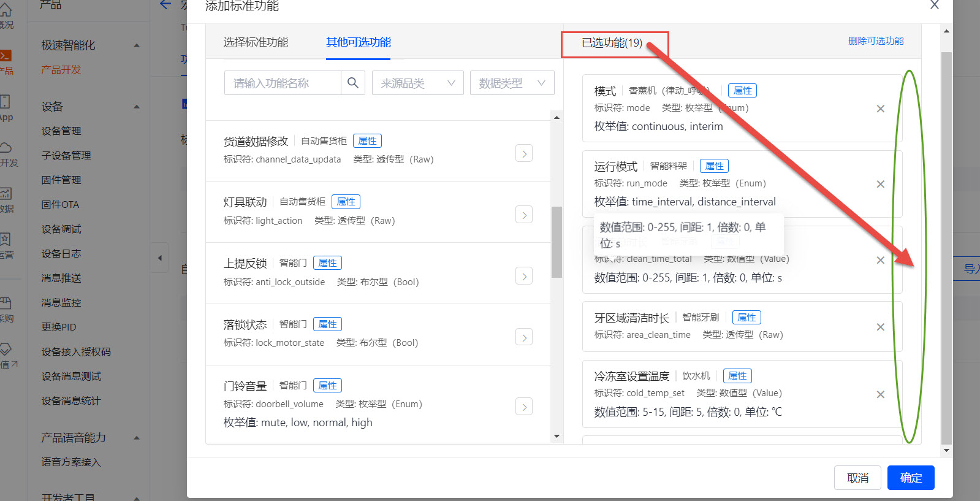Click the 请输入功能名称 search field

pos(283,83)
